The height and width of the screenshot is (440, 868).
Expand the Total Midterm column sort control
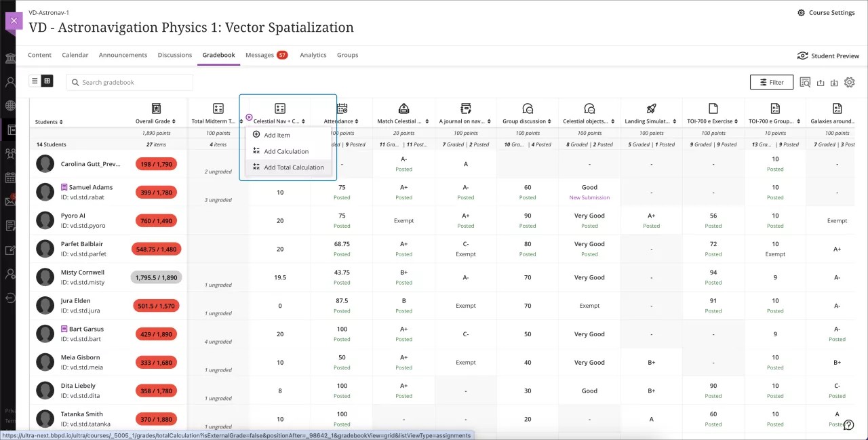coord(242,122)
